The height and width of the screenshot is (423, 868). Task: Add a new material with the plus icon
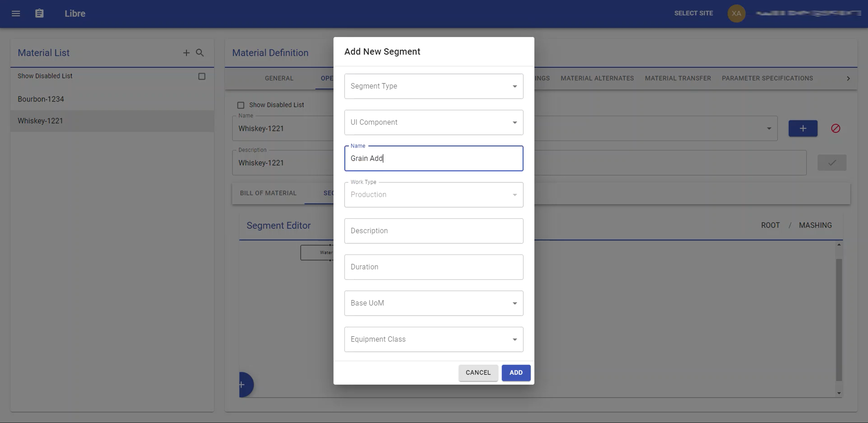[x=186, y=53]
